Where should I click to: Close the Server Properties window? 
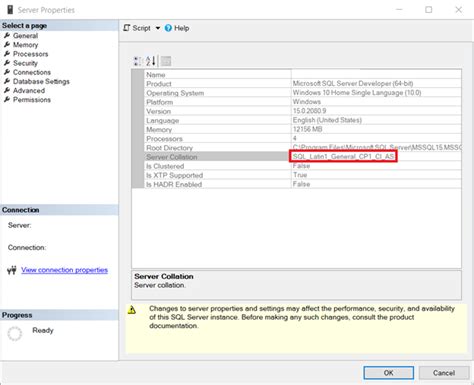point(459,10)
